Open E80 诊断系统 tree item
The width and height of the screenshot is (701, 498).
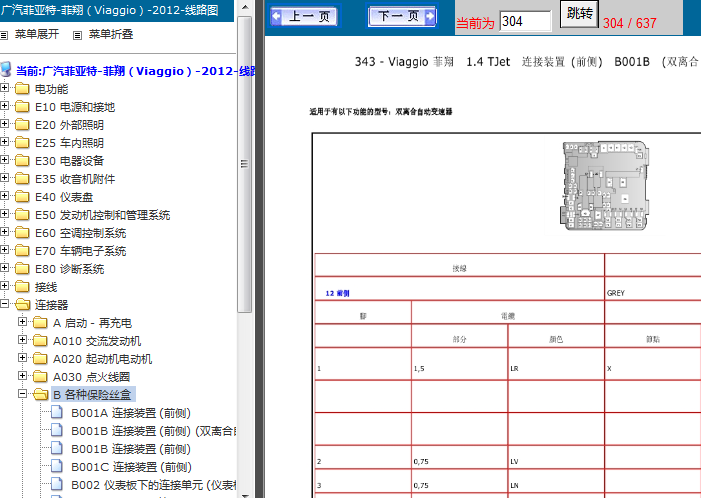(x=69, y=269)
